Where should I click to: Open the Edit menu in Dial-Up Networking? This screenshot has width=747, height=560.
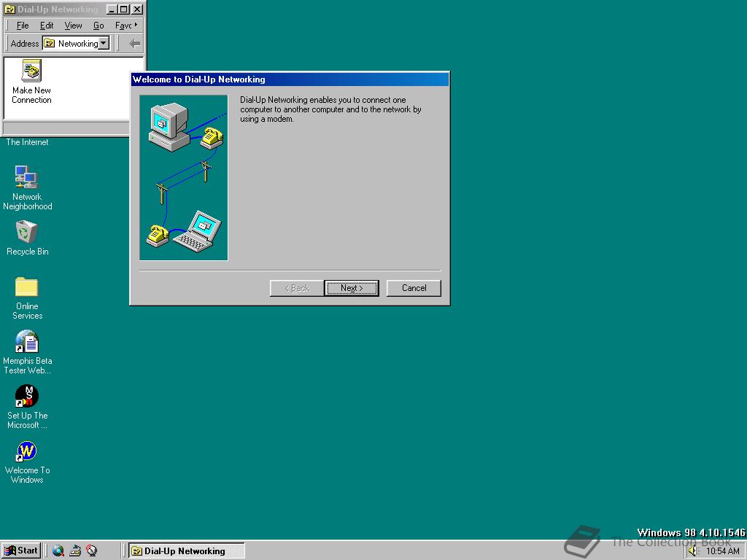[x=47, y=26]
